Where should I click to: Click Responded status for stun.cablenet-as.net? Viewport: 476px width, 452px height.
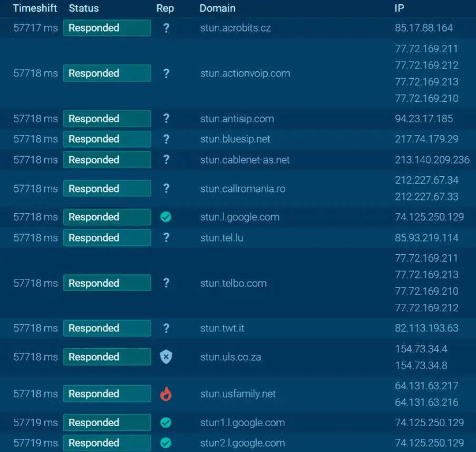107,160
